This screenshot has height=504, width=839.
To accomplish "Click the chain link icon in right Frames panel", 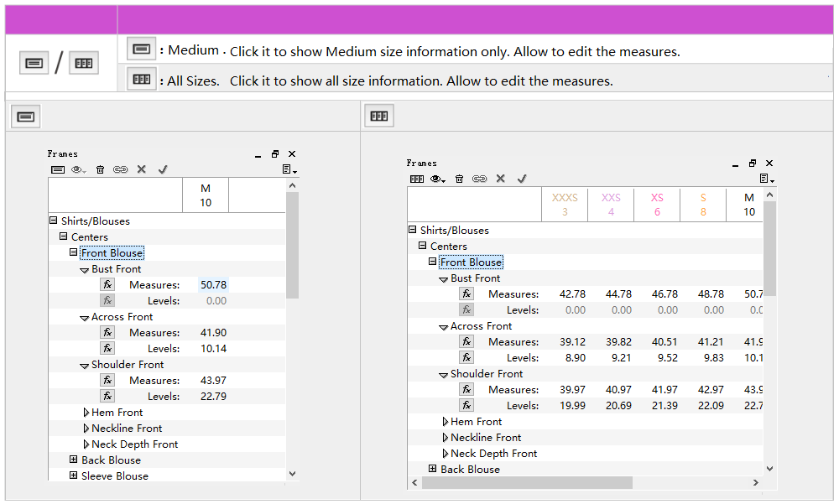I will pos(479,179).
